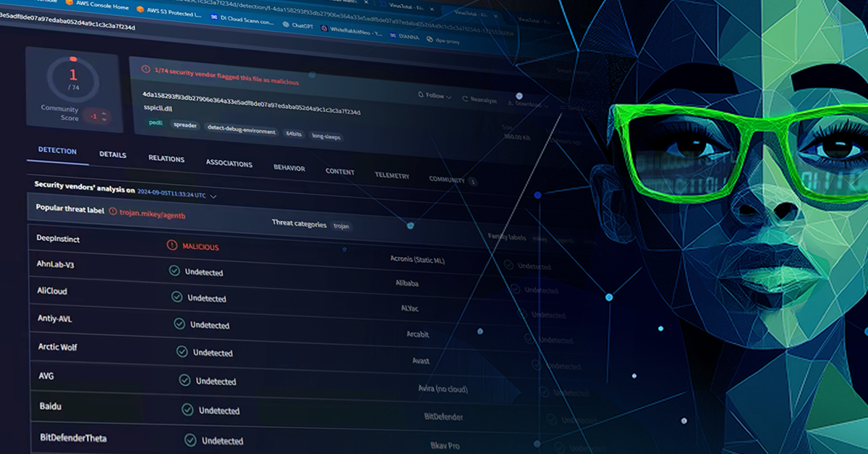Click the Reanalyze refresh icon
Screen dimensions: 868x454
coord(465,99)
